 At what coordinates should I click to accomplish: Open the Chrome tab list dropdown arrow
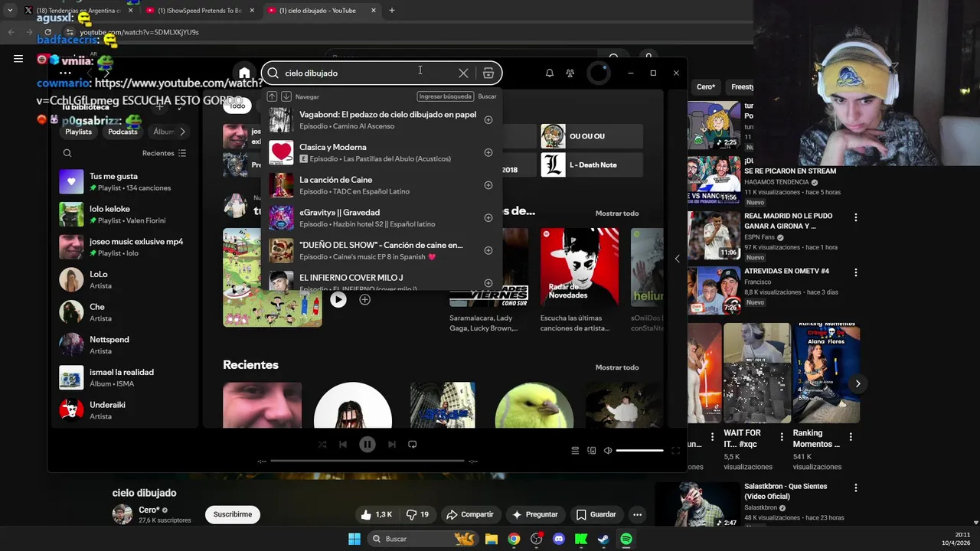click(x=9, y=10)
